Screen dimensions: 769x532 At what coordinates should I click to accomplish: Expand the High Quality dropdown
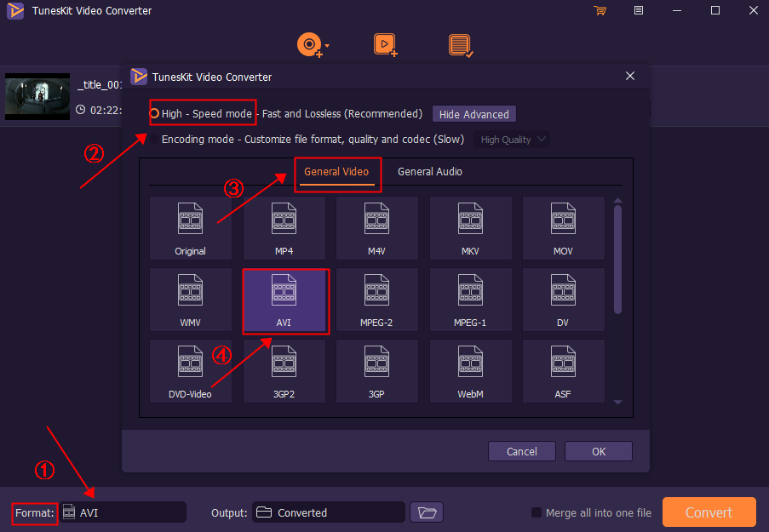coord(513,140)
